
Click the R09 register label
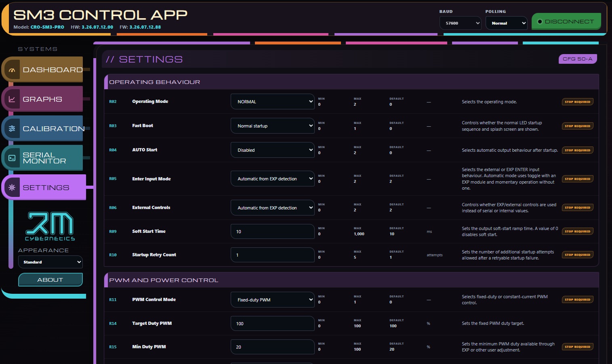[113, 232]
